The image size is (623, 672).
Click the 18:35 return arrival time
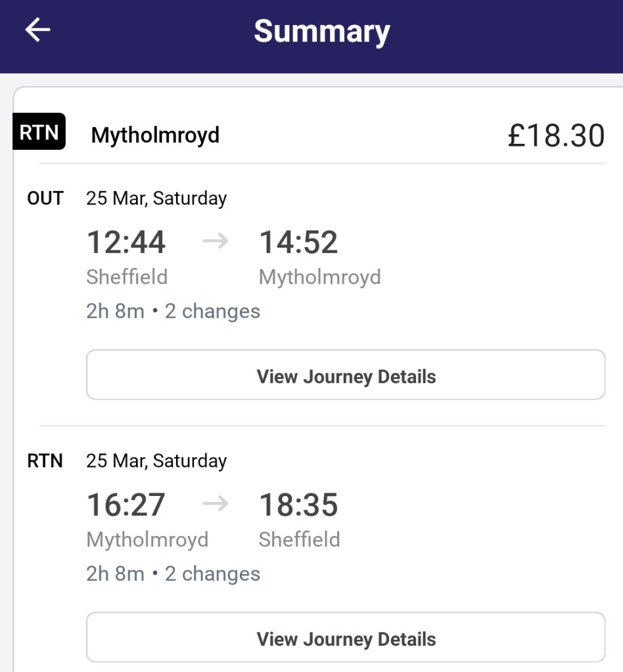[x=298, y=505]
